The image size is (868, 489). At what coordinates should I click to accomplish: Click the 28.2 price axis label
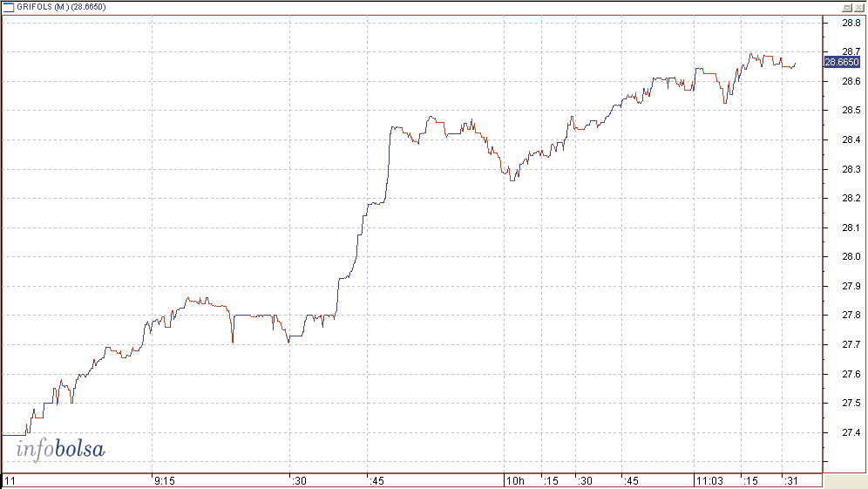pos(851,198)
